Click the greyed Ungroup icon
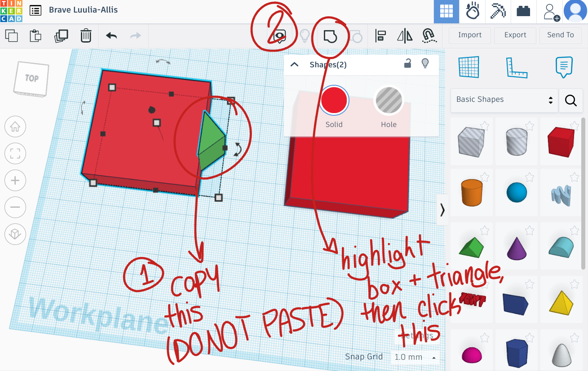 click(355, 36)
